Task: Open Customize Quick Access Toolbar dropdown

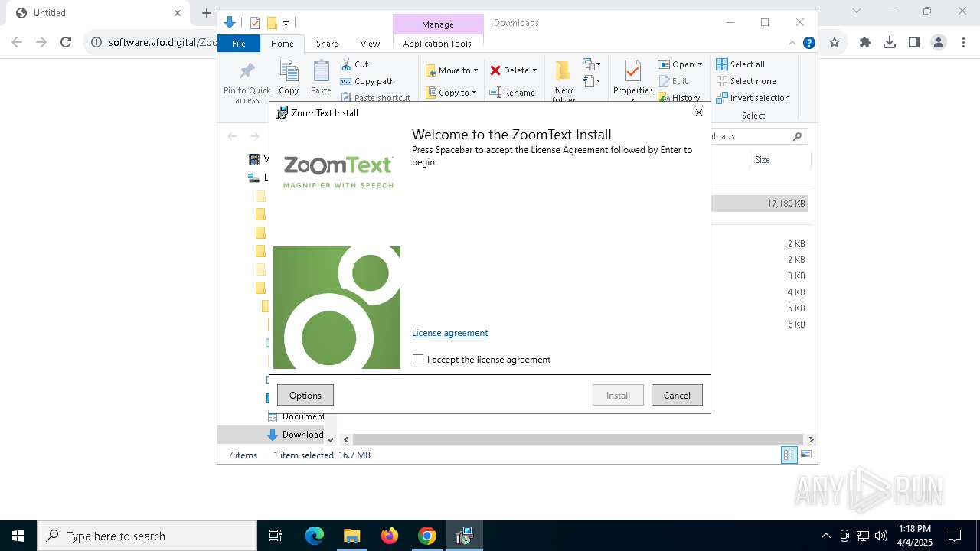Action: point(286,23)
